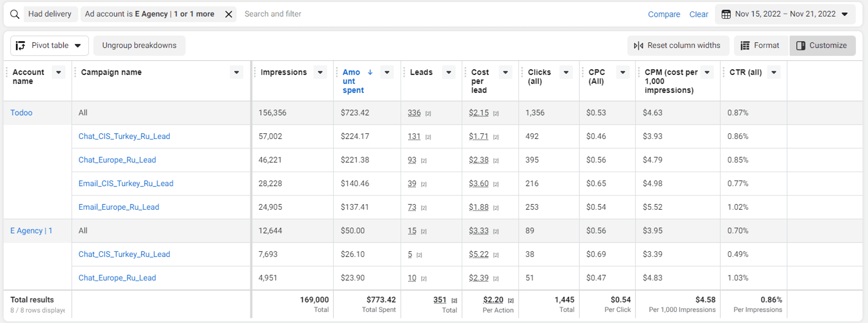Open the Todoo account link

(21, 113)
